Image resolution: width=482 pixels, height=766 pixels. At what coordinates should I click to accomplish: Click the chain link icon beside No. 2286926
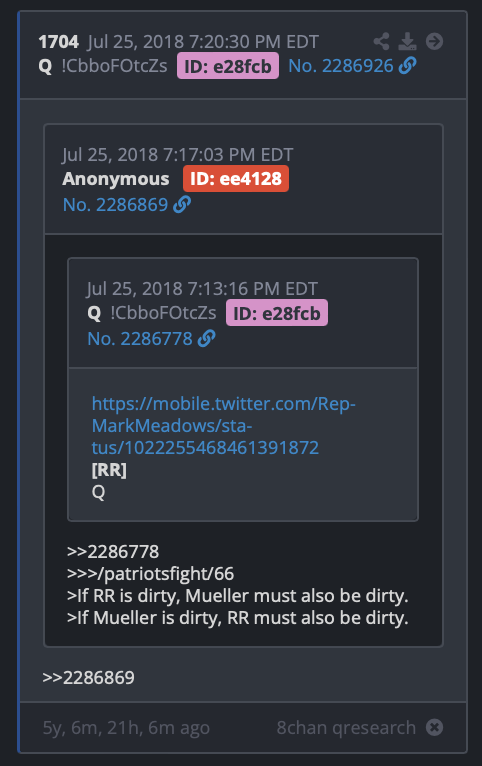pyautogui.click(x=408, y=65)
